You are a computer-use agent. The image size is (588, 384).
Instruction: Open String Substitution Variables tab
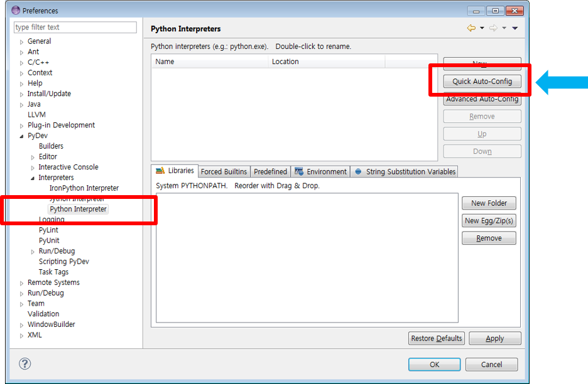pyautogui.click(x=405, y=172)
